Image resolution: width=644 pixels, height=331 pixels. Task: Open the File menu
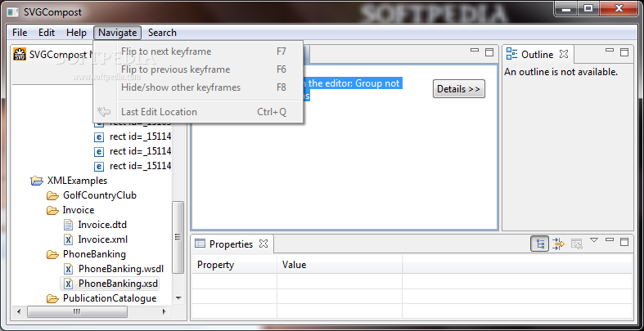20,33
